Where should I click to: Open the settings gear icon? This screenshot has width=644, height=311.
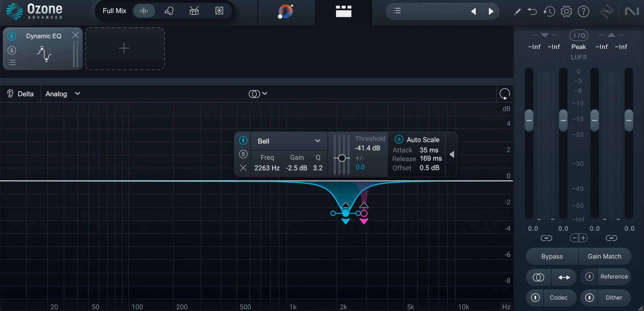click(566, 11)
